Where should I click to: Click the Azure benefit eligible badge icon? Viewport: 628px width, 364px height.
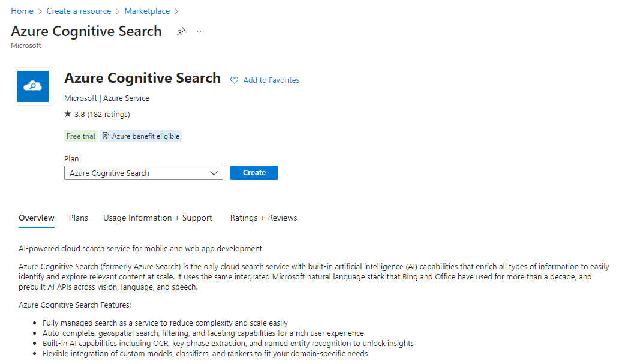106,136
